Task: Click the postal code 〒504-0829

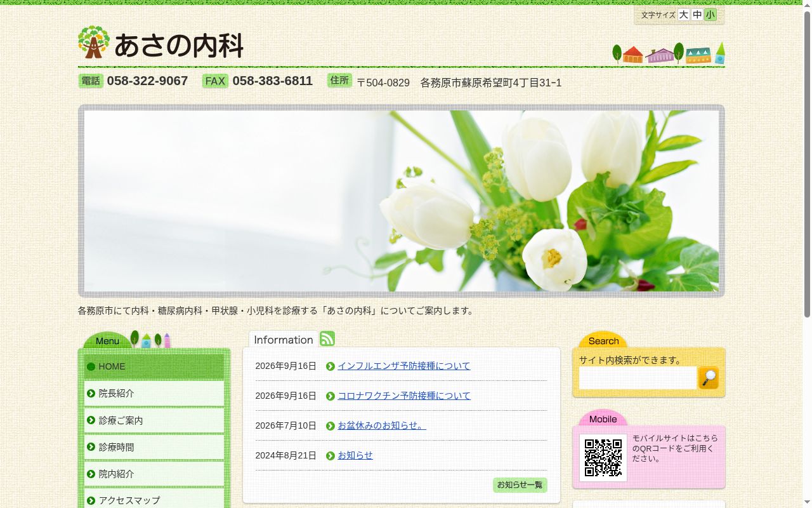Action: point(383,83)
